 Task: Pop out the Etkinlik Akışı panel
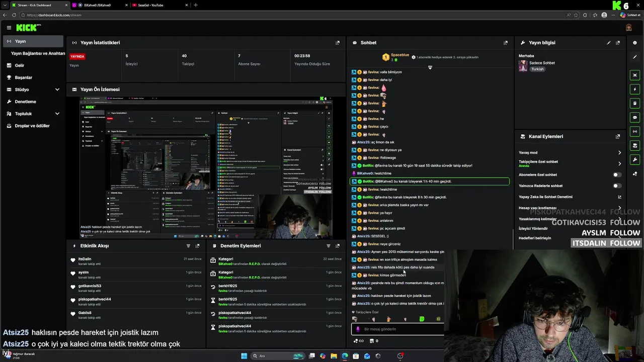pos(197,246)
